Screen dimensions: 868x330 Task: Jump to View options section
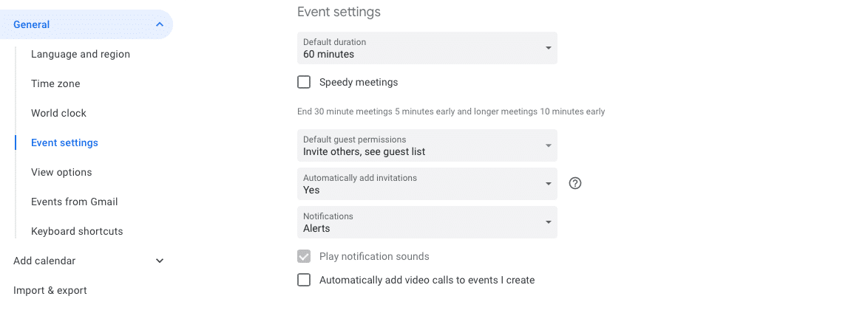(x=61, y=173)
